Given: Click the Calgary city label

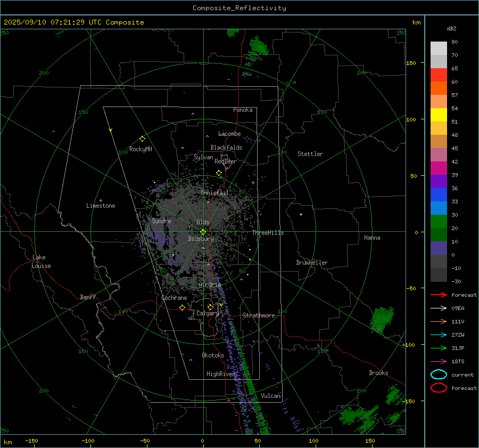Looking at the screenshot, I should point(208,313).
